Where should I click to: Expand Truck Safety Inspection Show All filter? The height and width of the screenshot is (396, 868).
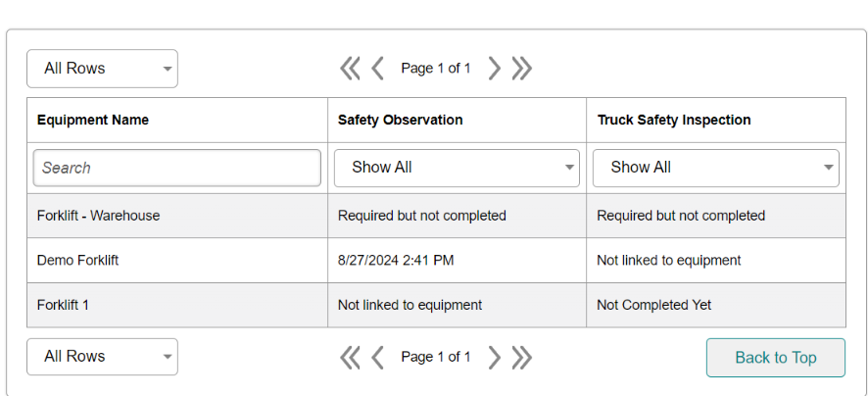coord(716,168)
